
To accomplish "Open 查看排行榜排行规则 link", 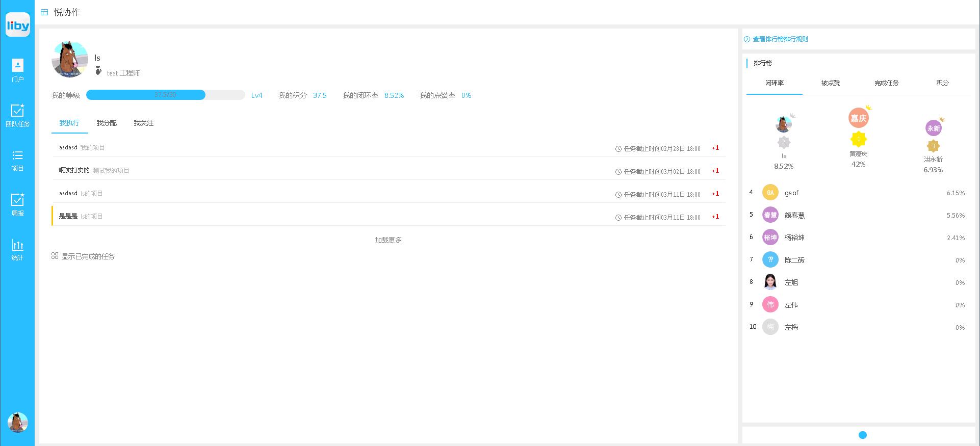I will [780, 39].
